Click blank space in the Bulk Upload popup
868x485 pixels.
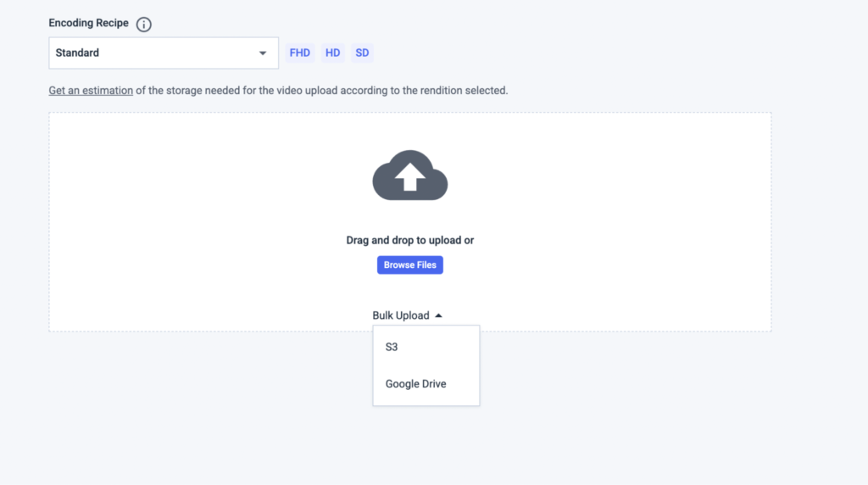449,365
